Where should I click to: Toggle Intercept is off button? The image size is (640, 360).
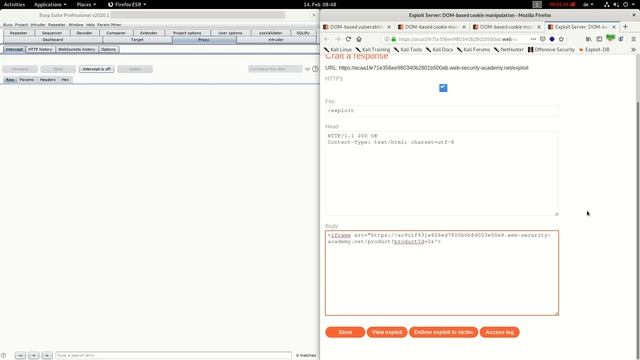click(x=96, y=69)
